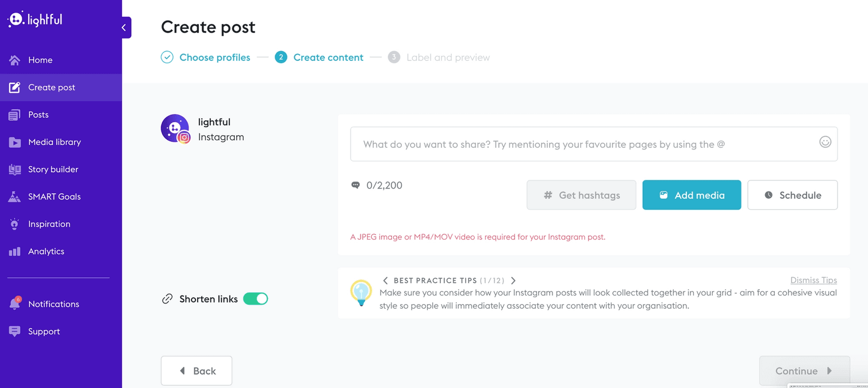Click the Add media button

click(x=692, y=195)
